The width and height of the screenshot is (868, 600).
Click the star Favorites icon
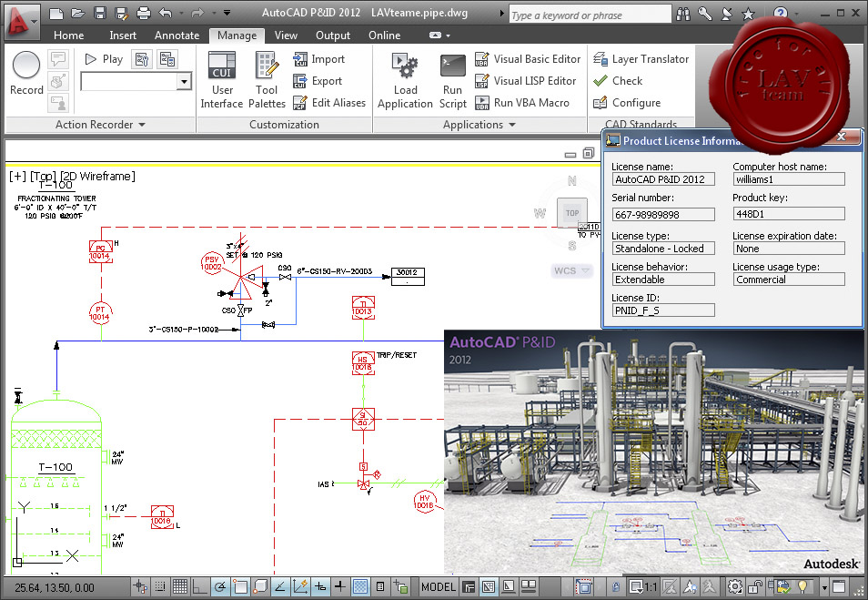(x=748, y=14)
